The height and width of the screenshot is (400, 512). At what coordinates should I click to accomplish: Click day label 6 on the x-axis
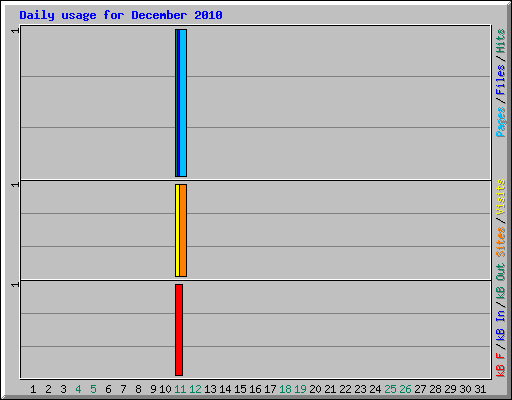click(x=108, y=389)
